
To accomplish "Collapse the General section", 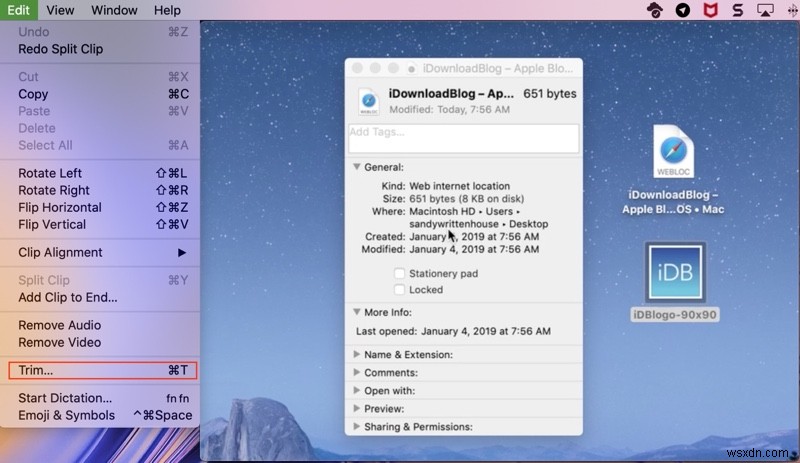I will [357, 167].
